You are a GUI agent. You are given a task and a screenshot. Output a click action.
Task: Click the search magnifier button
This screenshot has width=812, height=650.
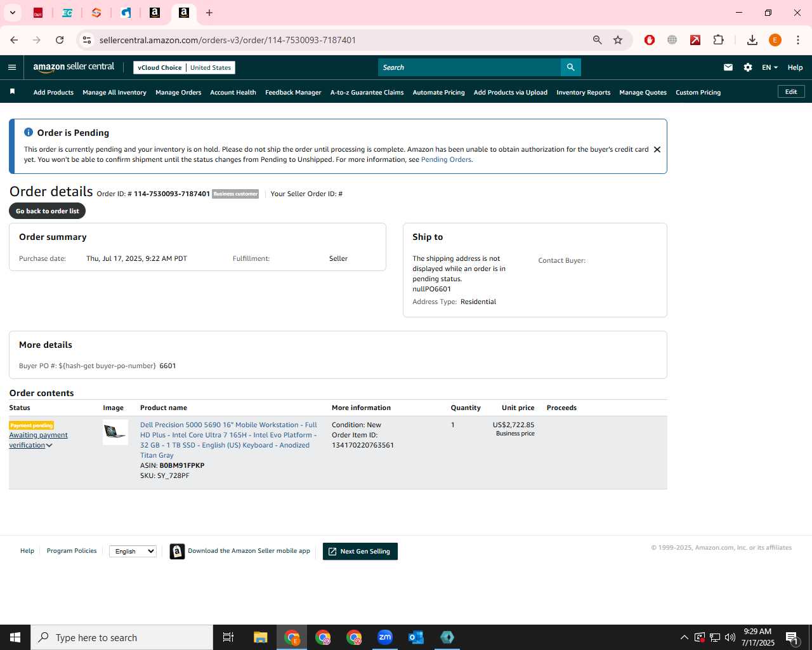coord(570,67)
